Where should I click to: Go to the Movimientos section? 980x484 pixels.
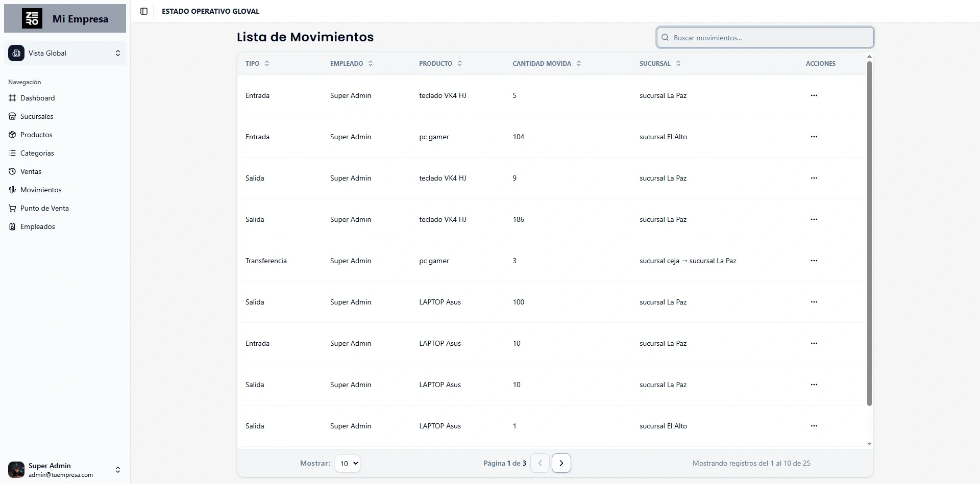(12, 189)
